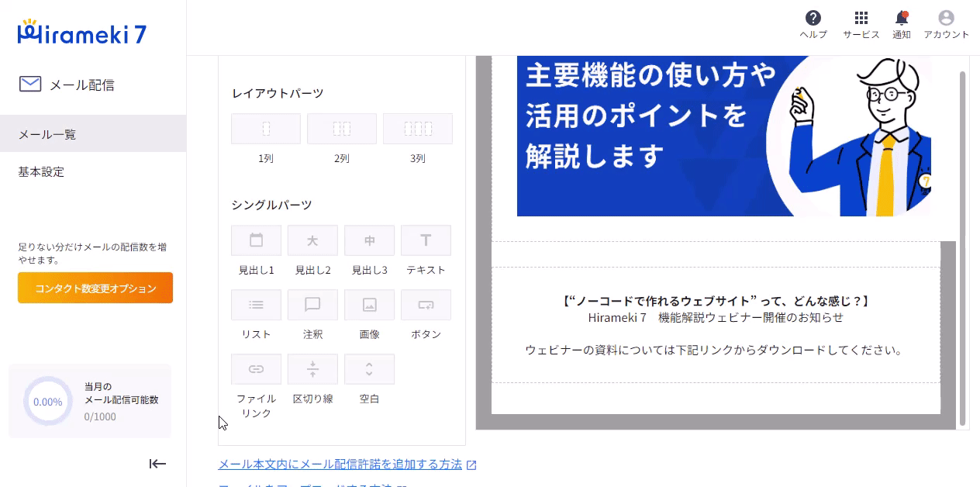Open the サービス grid menu
The width and height of the screenshot is (980, 487).
(x=861, y=19)
